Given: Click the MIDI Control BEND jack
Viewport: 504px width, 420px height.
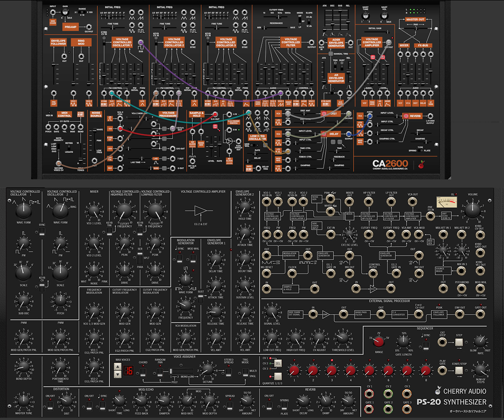Looking at the screenshot, I should (x=81, y=126).
